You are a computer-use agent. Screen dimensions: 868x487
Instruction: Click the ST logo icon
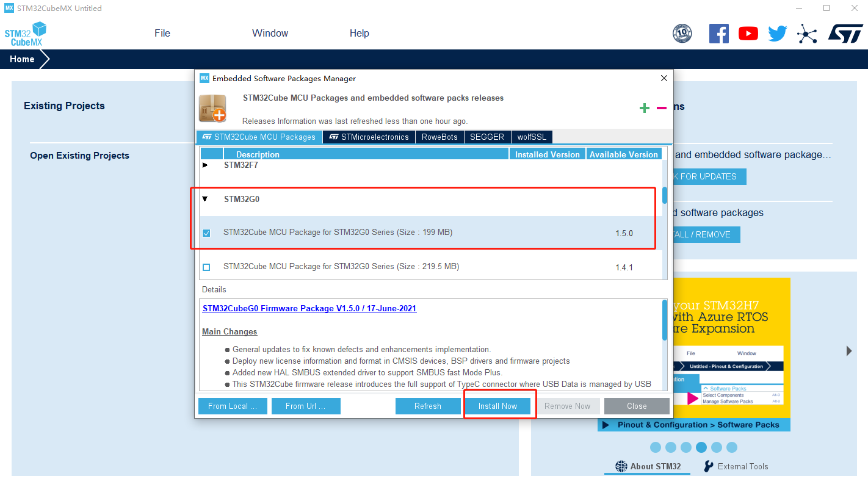pos(845,34)
